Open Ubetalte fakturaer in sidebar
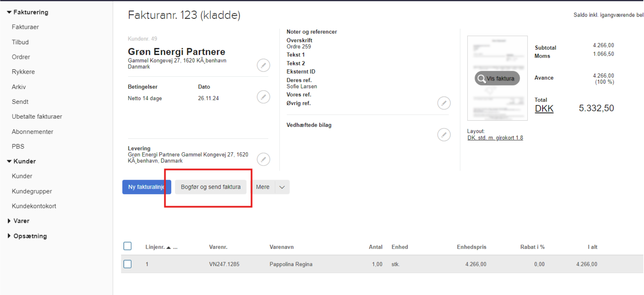644x295 pixels. (x=37, y=117)
